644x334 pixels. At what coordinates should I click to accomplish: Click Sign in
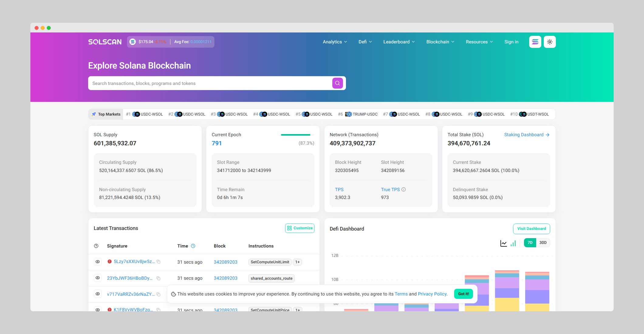[511, 42]
